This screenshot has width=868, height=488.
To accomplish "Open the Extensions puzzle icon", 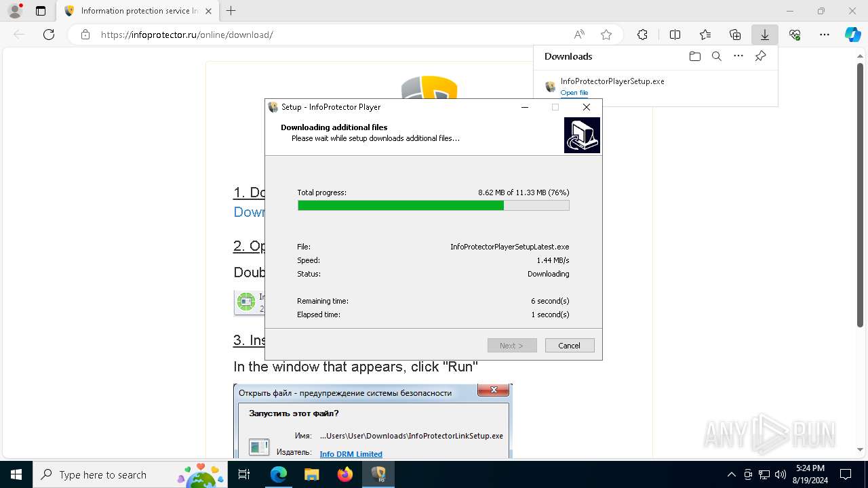I will click(x=642, y=35).
